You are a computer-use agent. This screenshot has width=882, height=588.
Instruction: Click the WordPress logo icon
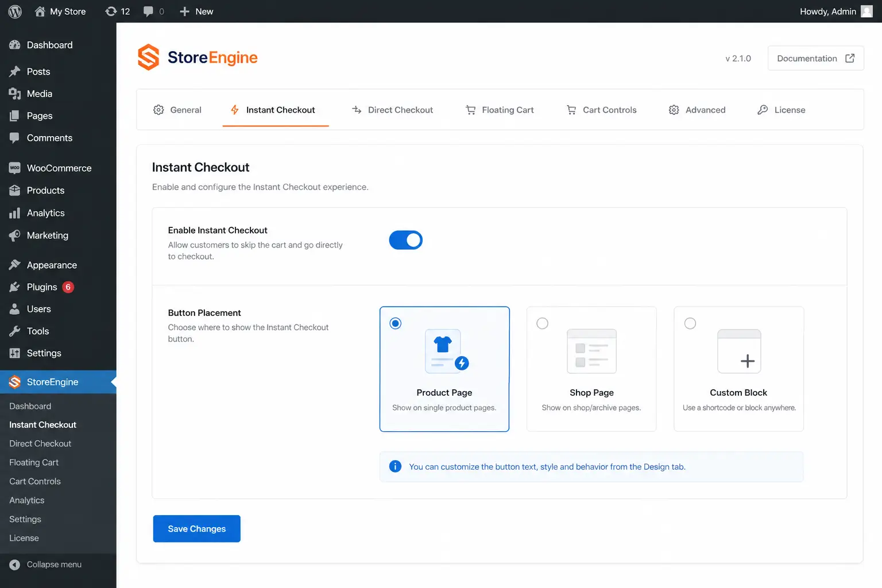(x=15, y=11)
